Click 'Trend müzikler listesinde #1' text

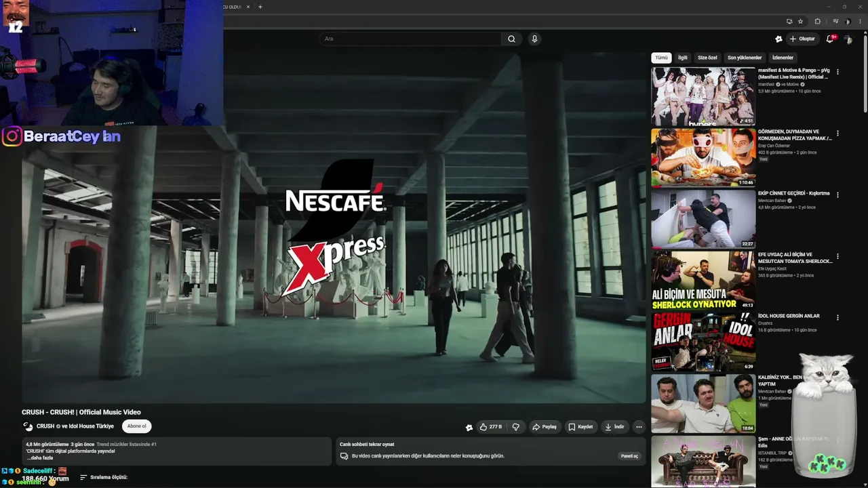point(127,445)
